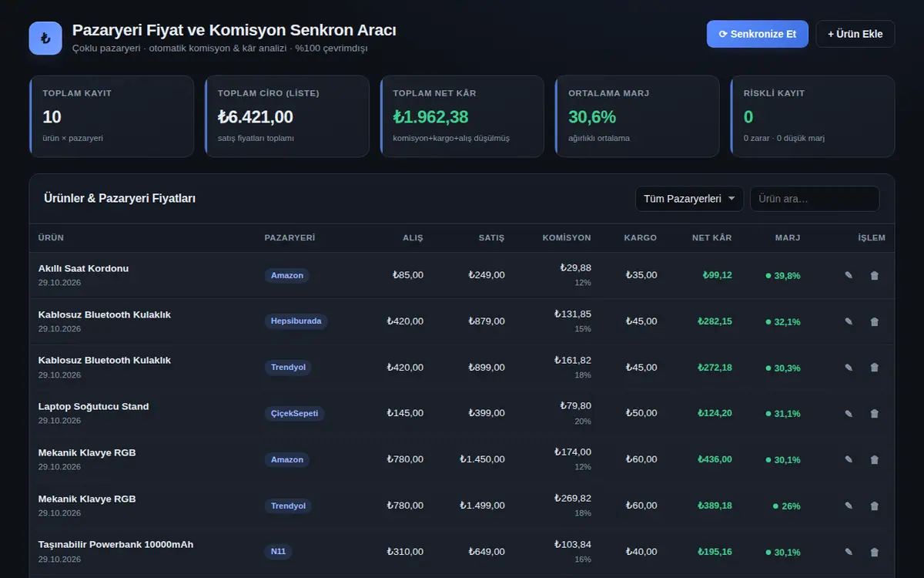
Task: Click the ₺1.499,00 sale price cell
Action: click(x=482, y=506)
